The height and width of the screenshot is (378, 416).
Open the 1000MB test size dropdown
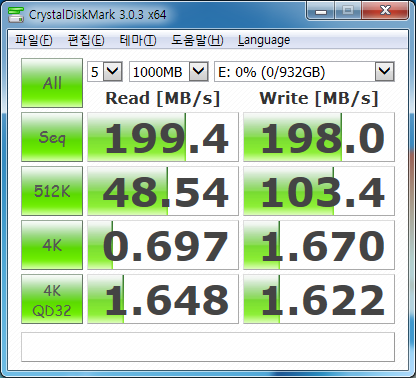click(169, 71)
